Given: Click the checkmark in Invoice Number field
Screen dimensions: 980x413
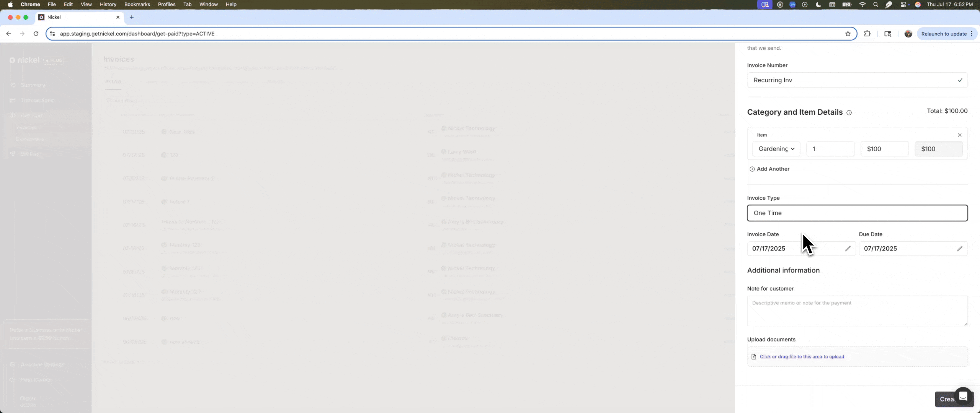Looking at the screenshot, I should 960,80.
